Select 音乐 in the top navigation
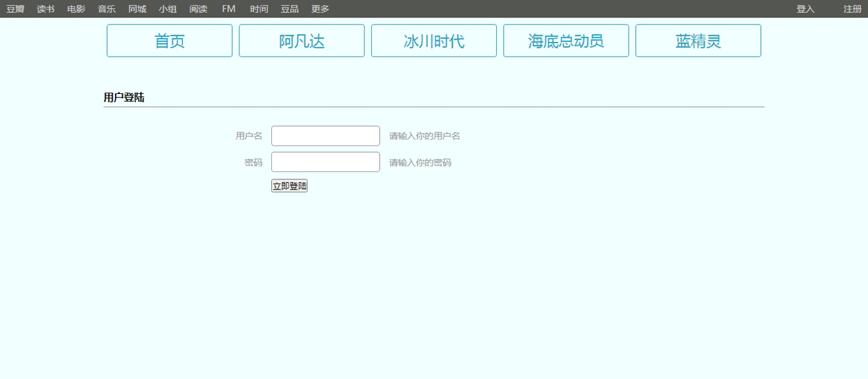The width and height of the screenshot is (868, 379). (107, 9)
